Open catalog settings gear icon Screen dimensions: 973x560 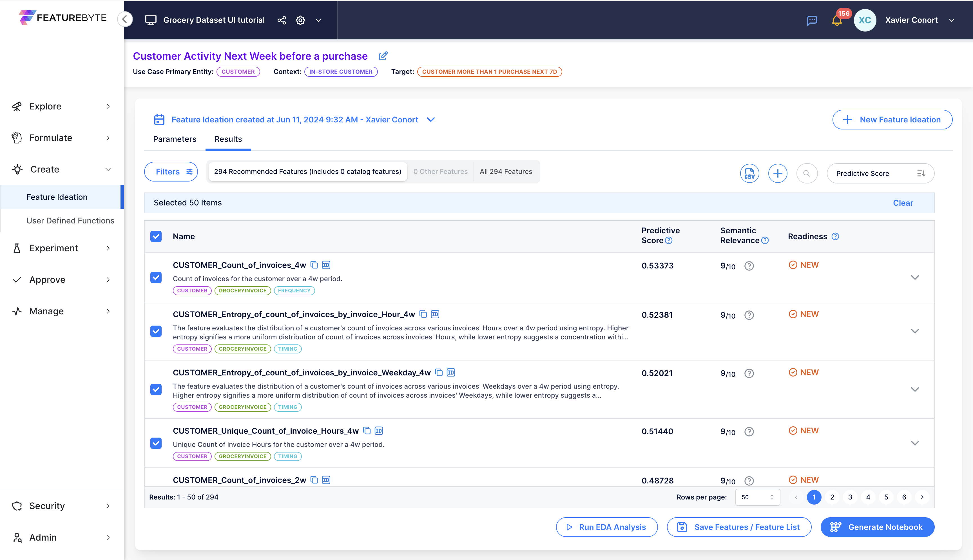(300, 20)
